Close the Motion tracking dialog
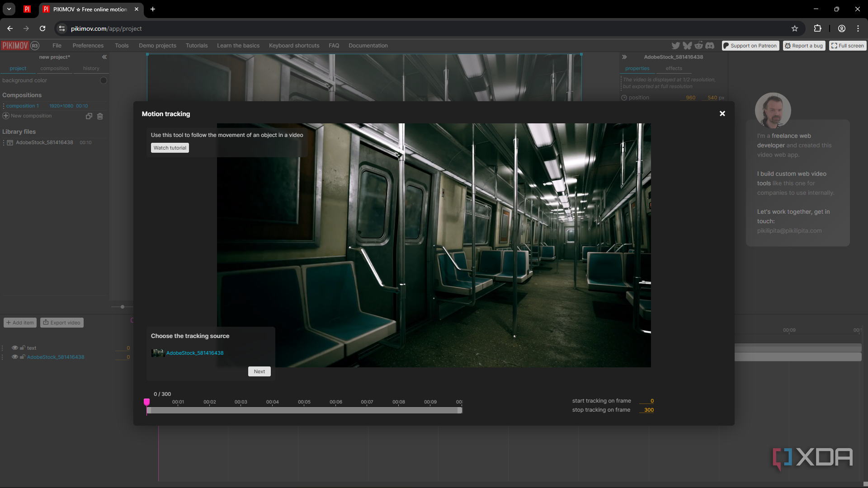The height and width of the screenshot is (488, 868). (x=722, y=114)
